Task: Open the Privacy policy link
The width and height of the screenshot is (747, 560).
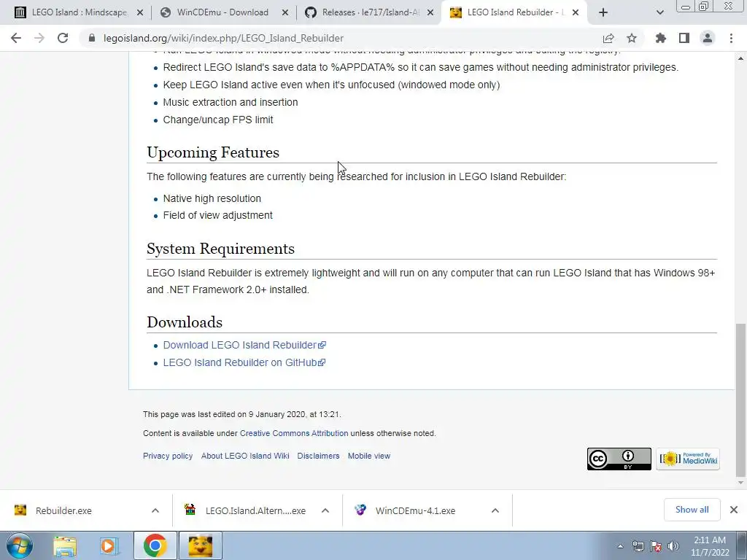Action: click(168, 456)
